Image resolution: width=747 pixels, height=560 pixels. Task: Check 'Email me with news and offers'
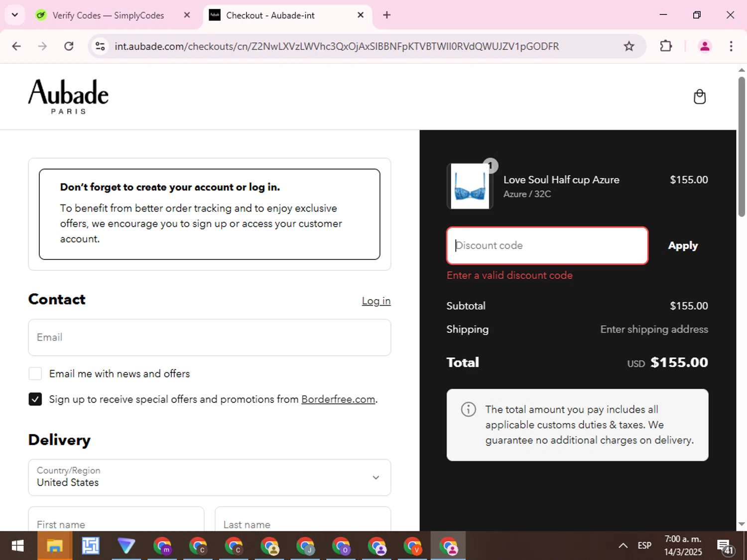(35, 373)
